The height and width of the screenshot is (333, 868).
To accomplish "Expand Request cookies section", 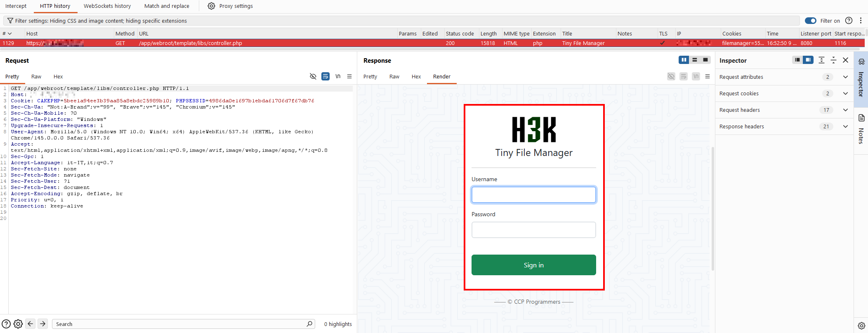I will 845,93.
